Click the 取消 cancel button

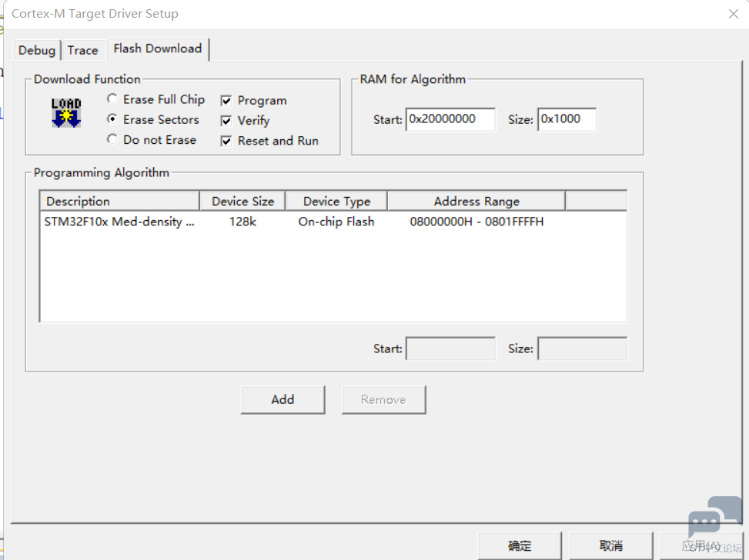[x=611, y=545]
